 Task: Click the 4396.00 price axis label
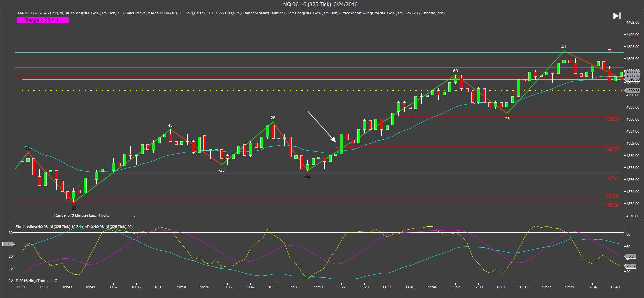point(632,59)
